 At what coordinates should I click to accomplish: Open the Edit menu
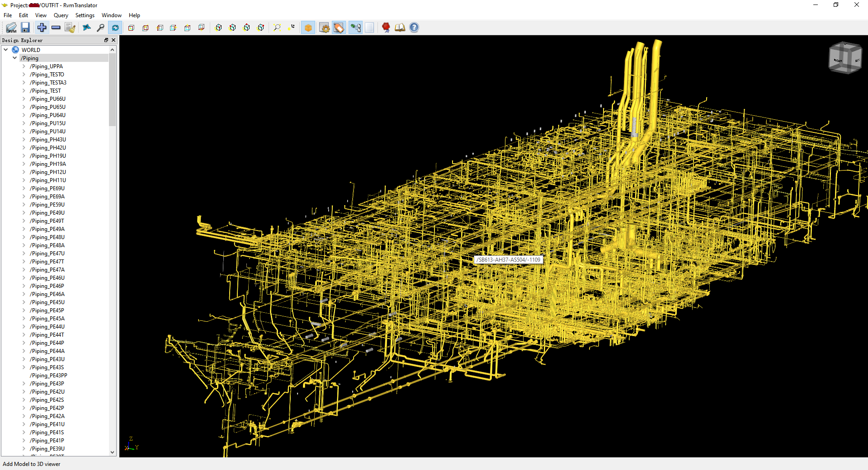(x=24, y=15)
